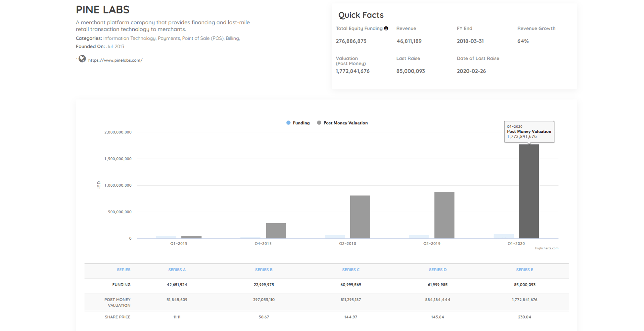Click the SERIES E column header
The height and width of the screenshot is (331, 644).
(x=524, y=270)
